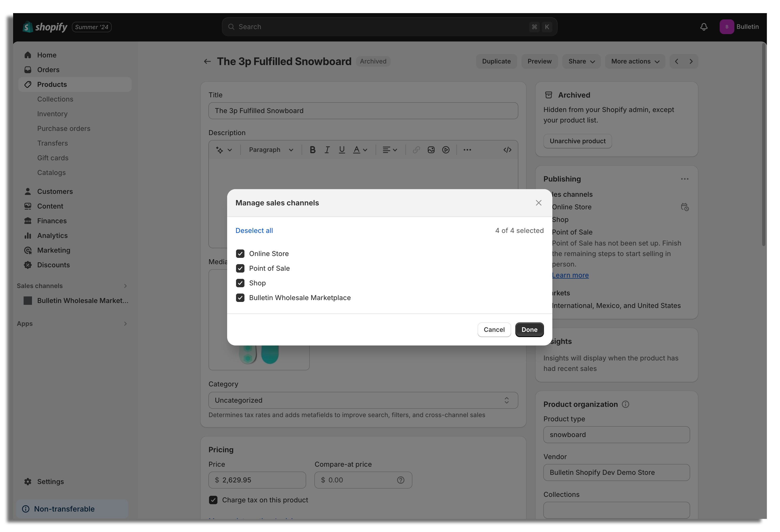Viewport: 780px width, 532px height.
Task: Open Products in sidebar
Action: pyautogui.click(x=74, y=84)
